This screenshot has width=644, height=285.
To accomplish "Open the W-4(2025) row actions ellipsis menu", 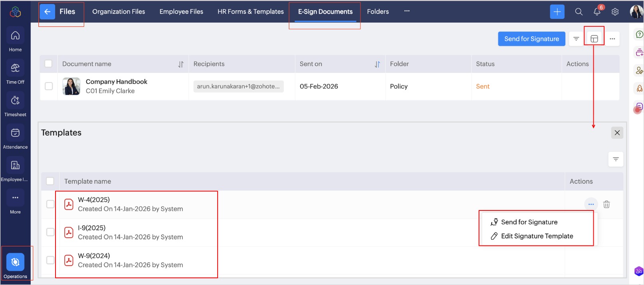I will pos(591,204).
